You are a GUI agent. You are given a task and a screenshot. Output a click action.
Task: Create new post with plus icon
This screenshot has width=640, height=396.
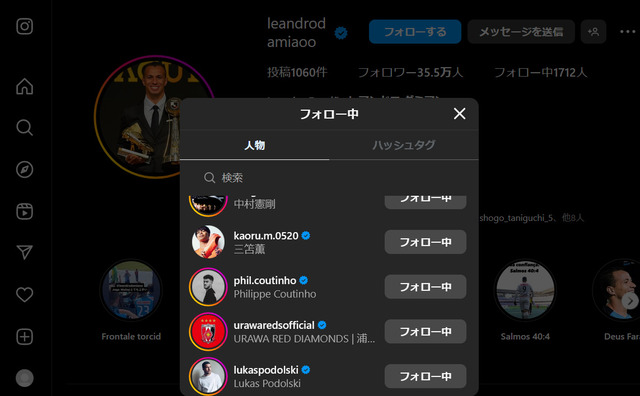(24, 337)
